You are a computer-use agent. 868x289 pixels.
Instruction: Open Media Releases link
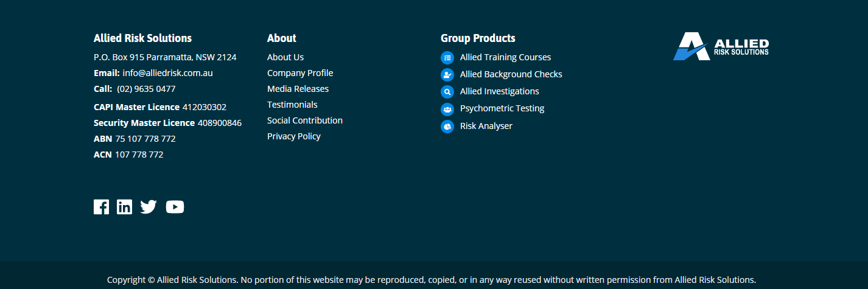[298, 89]
